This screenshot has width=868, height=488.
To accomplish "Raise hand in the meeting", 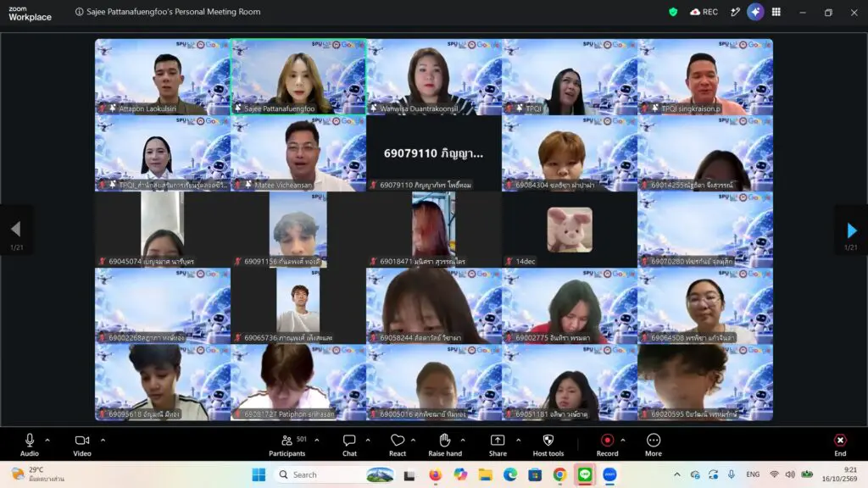I will point(445,445).
